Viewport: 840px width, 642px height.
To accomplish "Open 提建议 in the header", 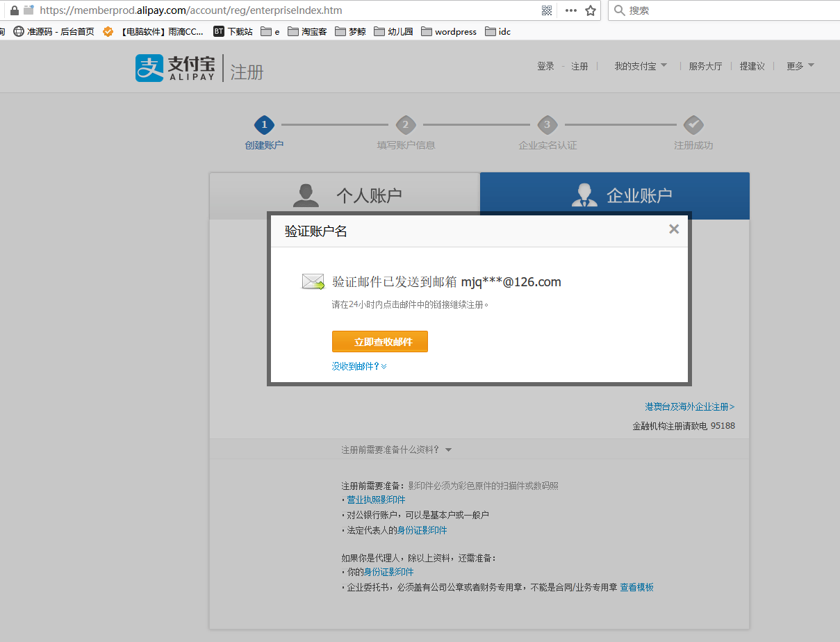I will coord(752,66).
